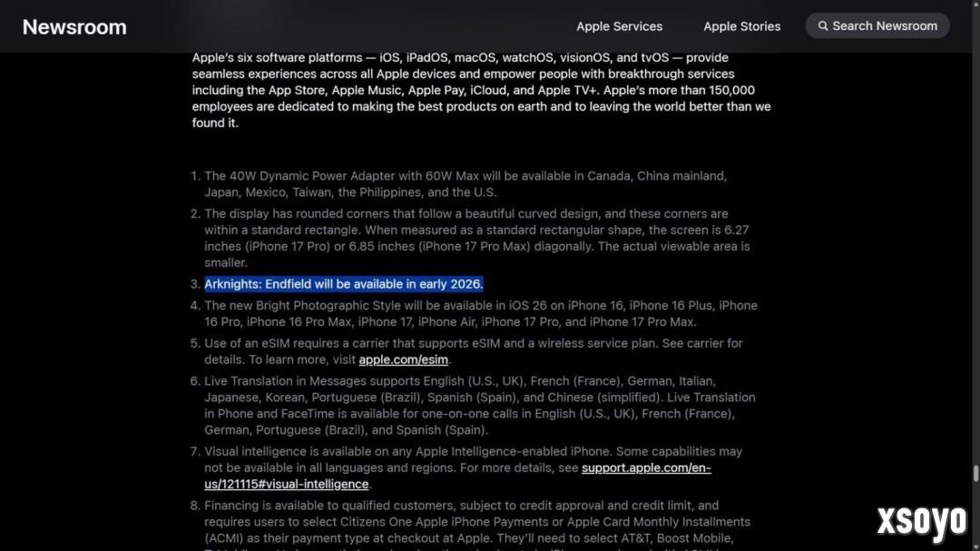Follow the apple.com/esim link
This screenshot has height=551, width=980.
pyautogui.click(x=403, y=359)
